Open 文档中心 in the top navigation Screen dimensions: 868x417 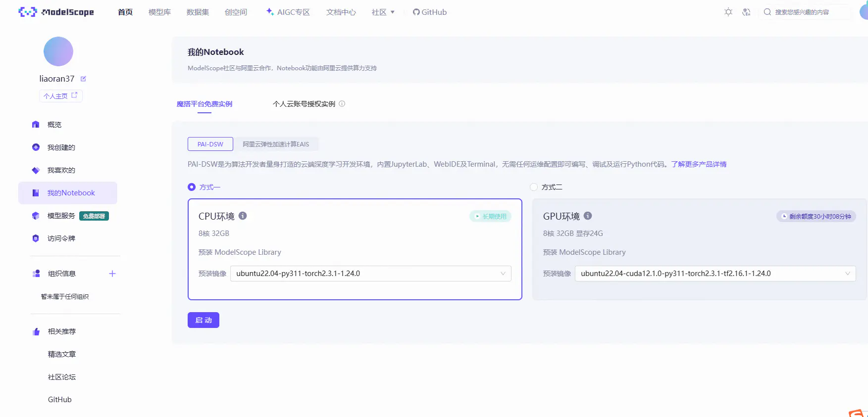click(341, 12)
